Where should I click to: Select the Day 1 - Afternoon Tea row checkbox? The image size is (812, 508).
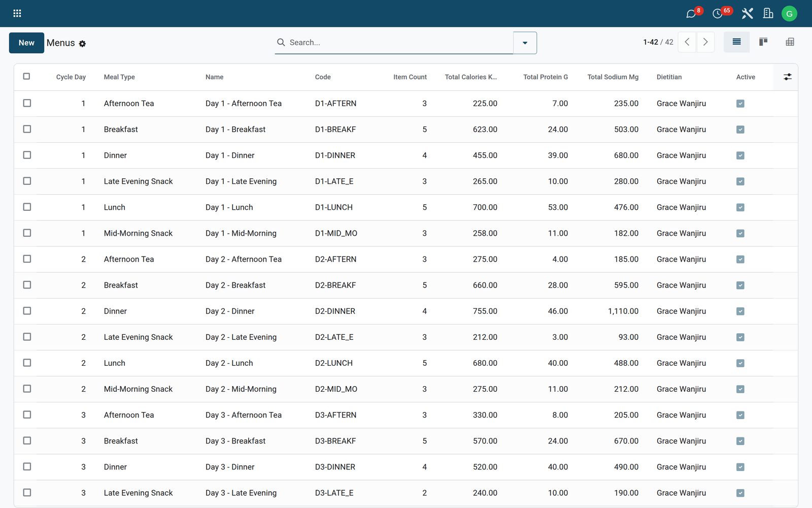(x=27, y=103)
